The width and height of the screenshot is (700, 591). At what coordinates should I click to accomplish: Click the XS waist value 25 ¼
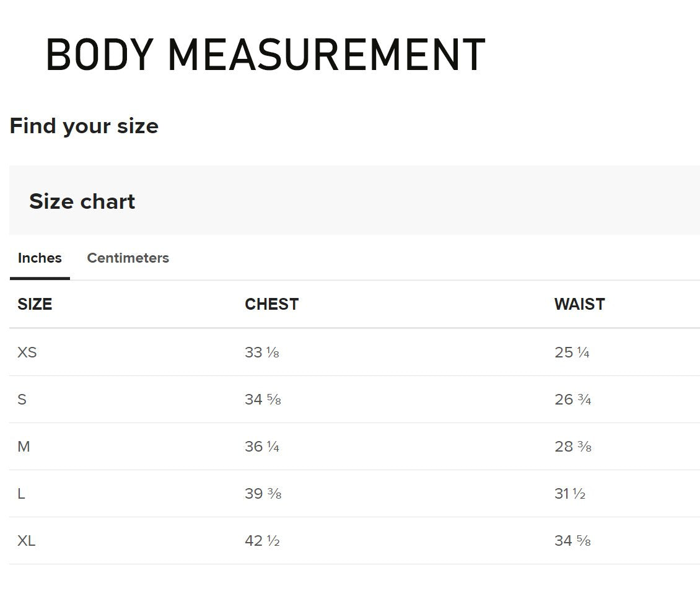pyautogui.click(x=572, y=352)
